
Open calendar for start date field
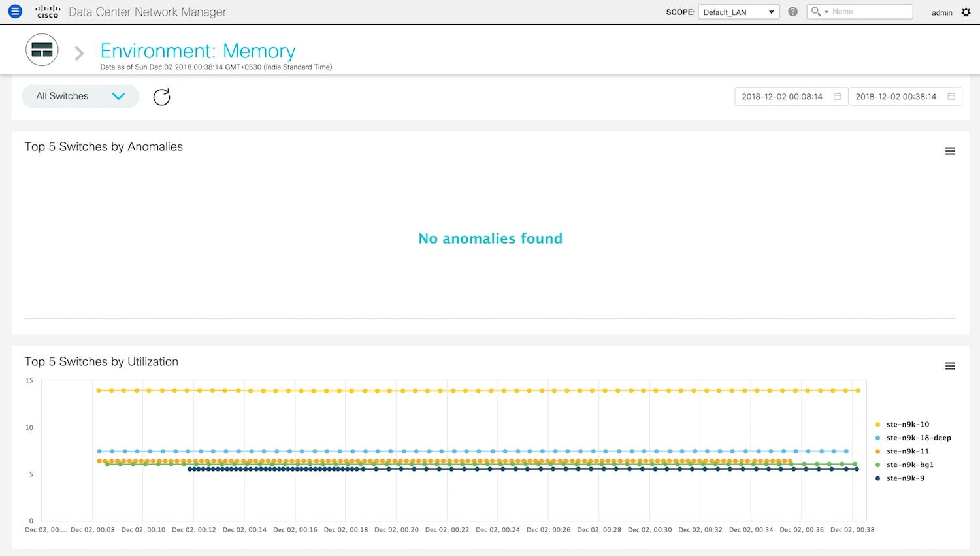coord(837,97)
